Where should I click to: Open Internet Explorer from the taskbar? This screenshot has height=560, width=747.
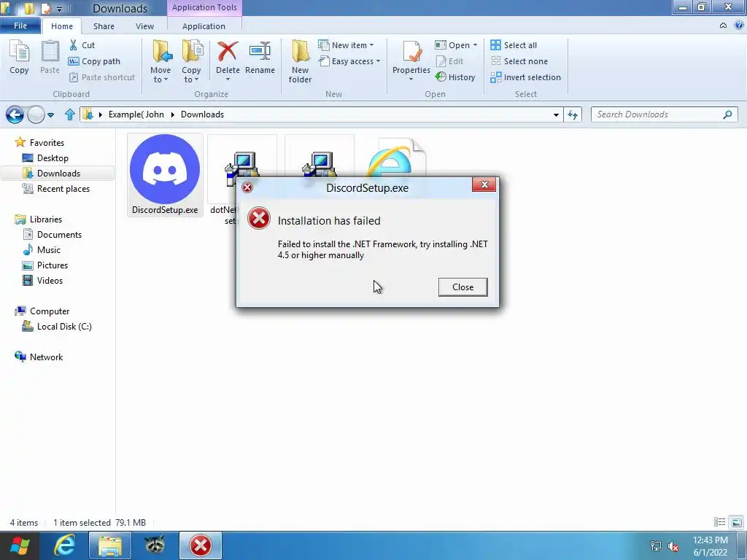pyautogui.click(x=64, y=545)
